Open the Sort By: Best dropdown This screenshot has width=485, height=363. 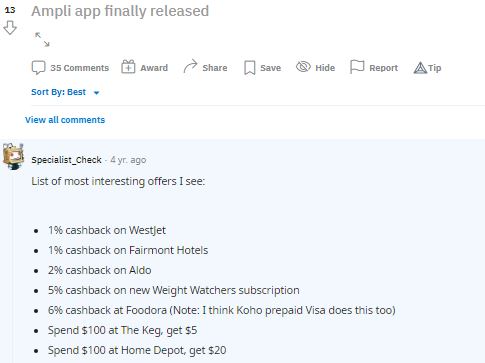[65, 92]
